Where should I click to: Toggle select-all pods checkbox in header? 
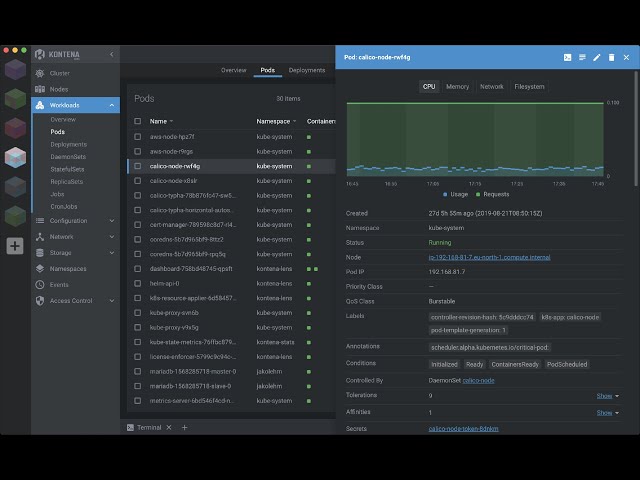(138, 121)
